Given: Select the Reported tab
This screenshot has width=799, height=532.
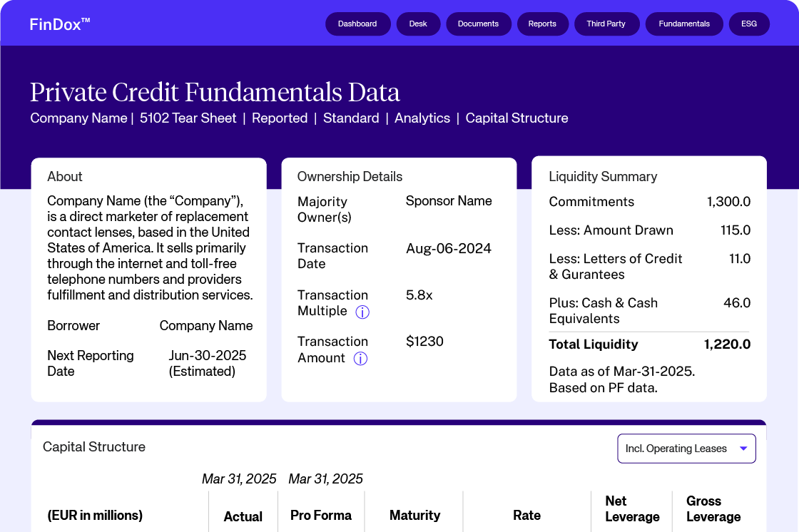Looking at the screenshot, I should point(280,118).
